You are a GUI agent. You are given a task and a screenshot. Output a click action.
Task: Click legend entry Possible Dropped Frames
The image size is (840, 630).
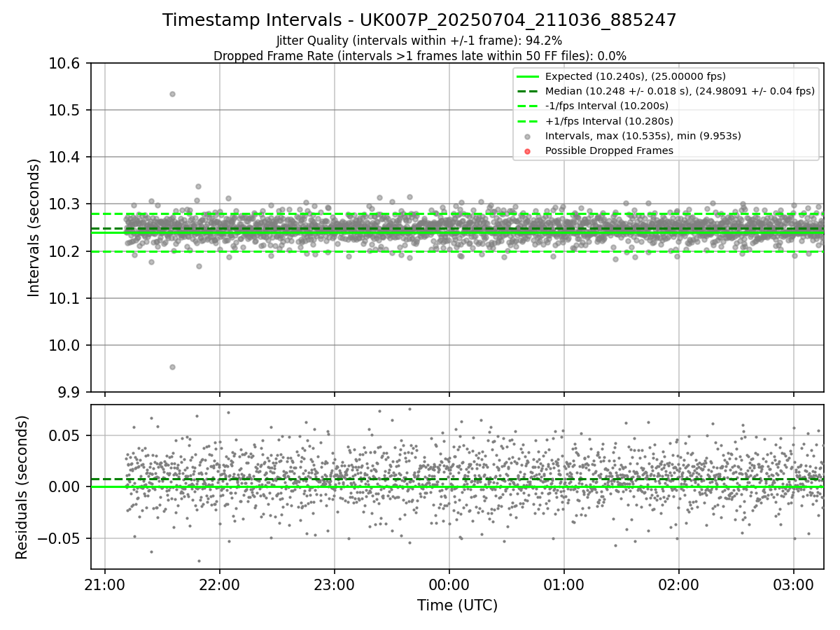pyautogui.click(x=609, y=150)
